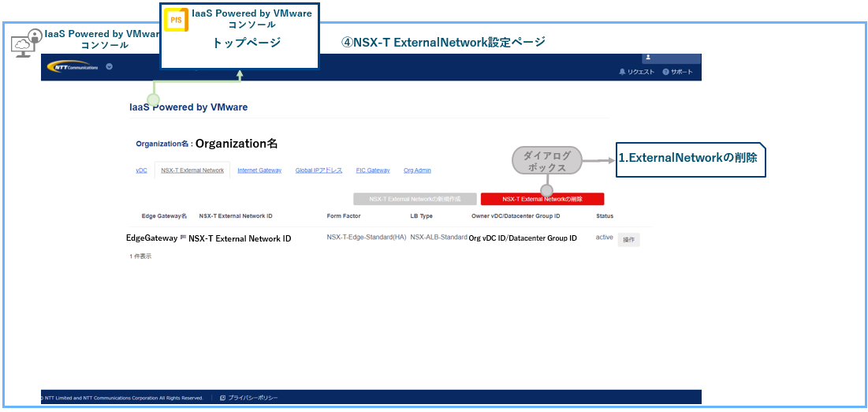Open the user account menu in the header
Screen dimensions: 868x412
671,58
